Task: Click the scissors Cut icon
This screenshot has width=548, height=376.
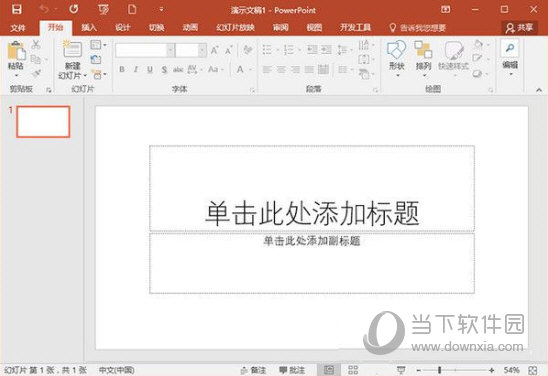Action: [36, 45]
